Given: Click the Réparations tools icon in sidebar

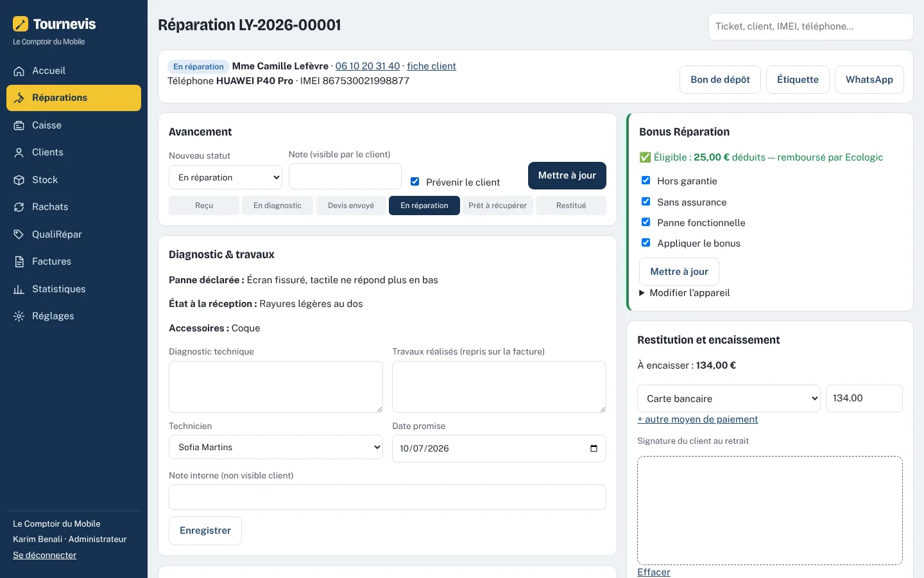Looking at the screenshot, I should tap(19, 98).
